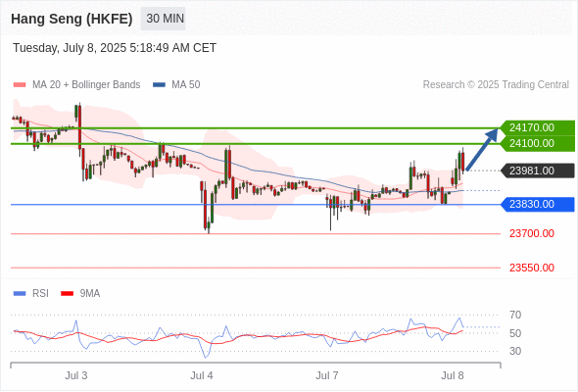Click the blue MA 50 legend swatch

(159, 85)
